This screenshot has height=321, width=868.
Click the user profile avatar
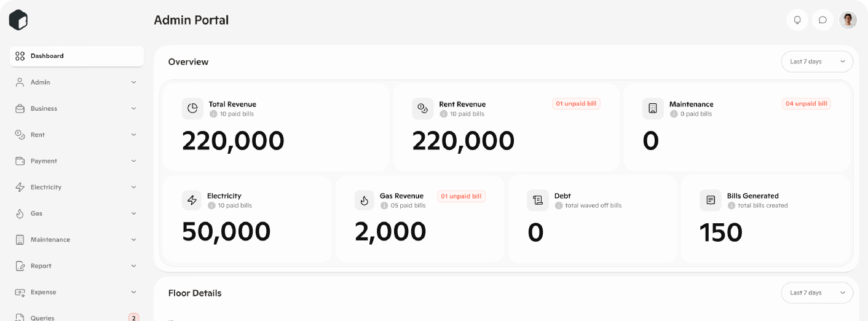pyautogui.click(x=848, y=20)
